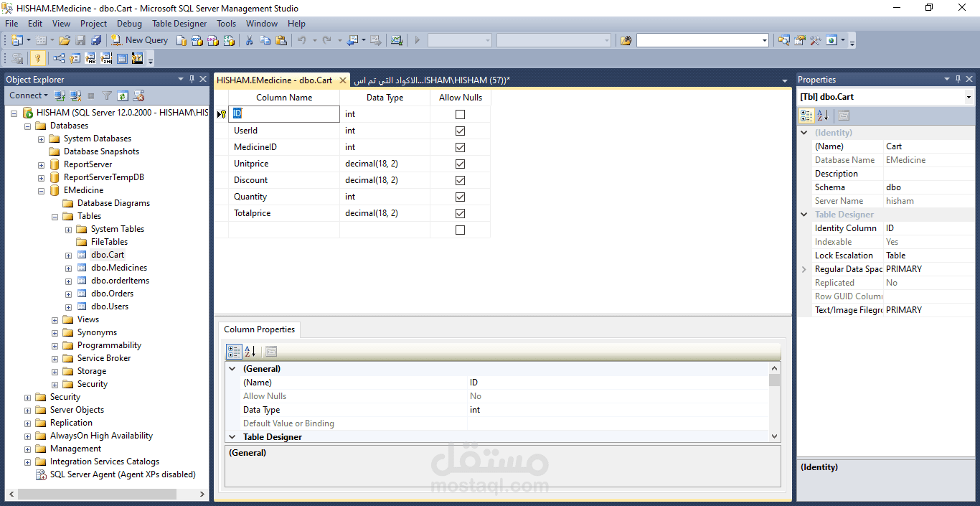Click the Relationships icon in the designer toolbar
Screen dimensions: 980x506
coord(59,58)
